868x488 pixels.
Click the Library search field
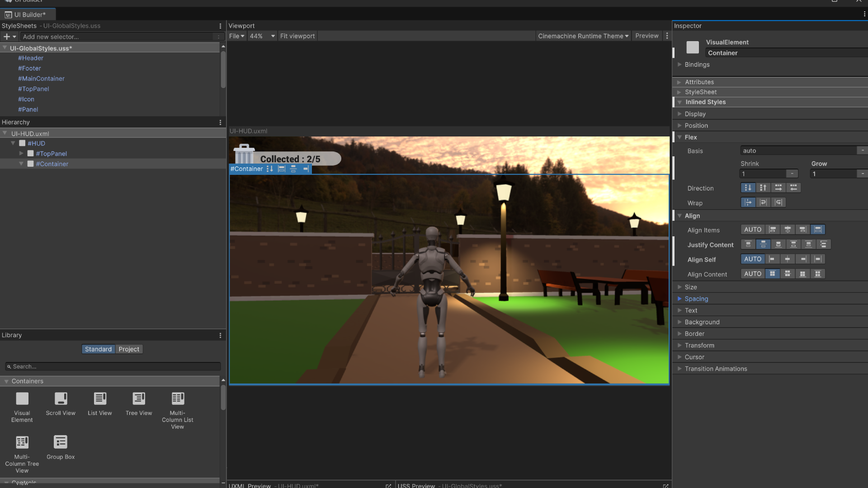113,366
